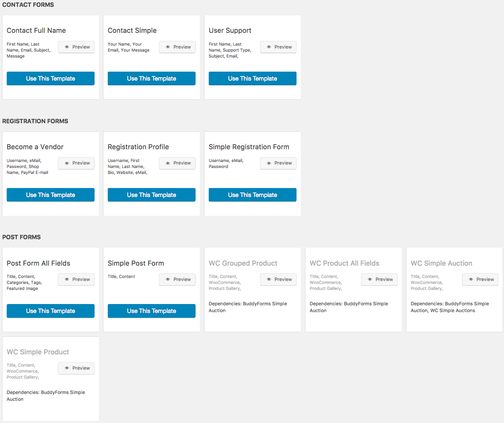The width and height of the screenshot is (504, 423).
Task: Use the Simple Registration Form template
Action: pos(253,195)
